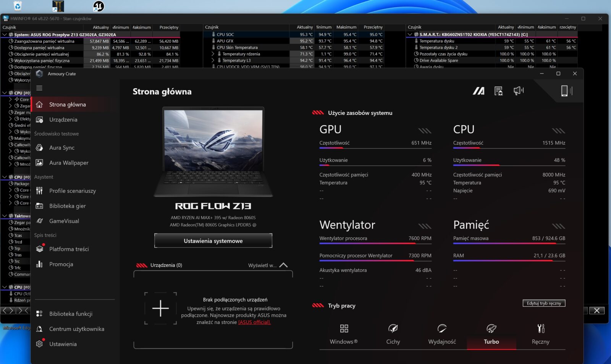Open the hamburger menu in Armoury Crate
Viewport: 611px width, 364px height.
[x=39, y=88]
